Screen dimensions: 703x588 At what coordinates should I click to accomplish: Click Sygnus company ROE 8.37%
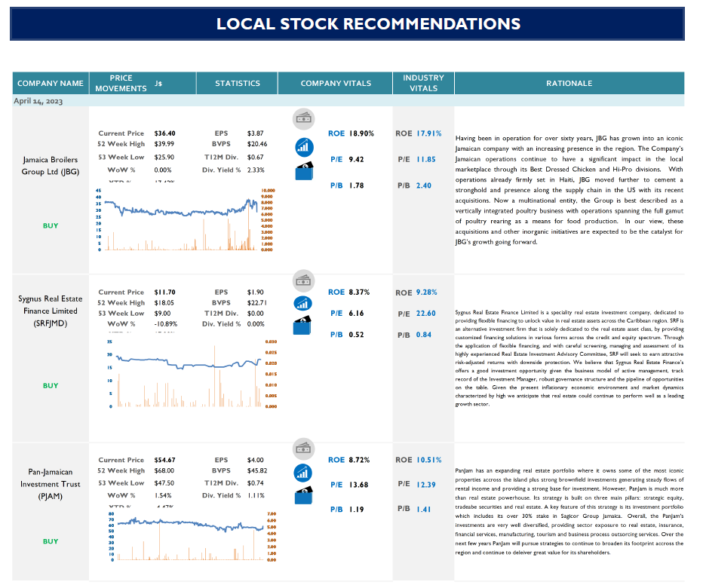359,292
